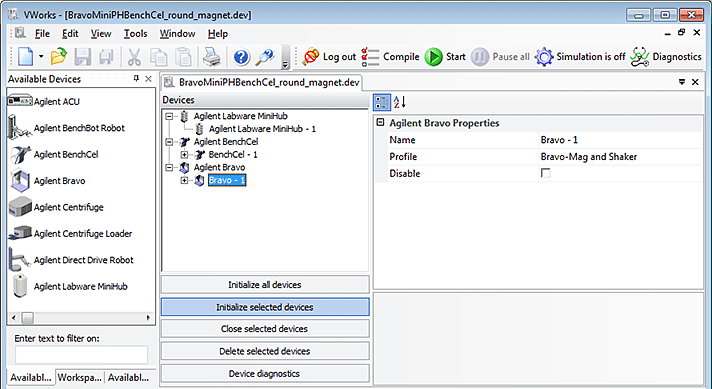Select Agilent BenchBot Robot device icon

pyautogui.click(x=19, y=128)
